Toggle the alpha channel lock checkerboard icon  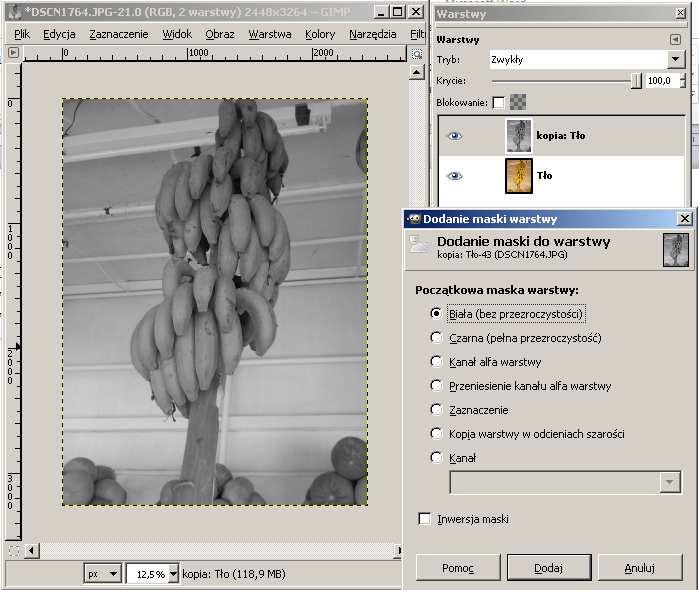(x=518, y=102)
